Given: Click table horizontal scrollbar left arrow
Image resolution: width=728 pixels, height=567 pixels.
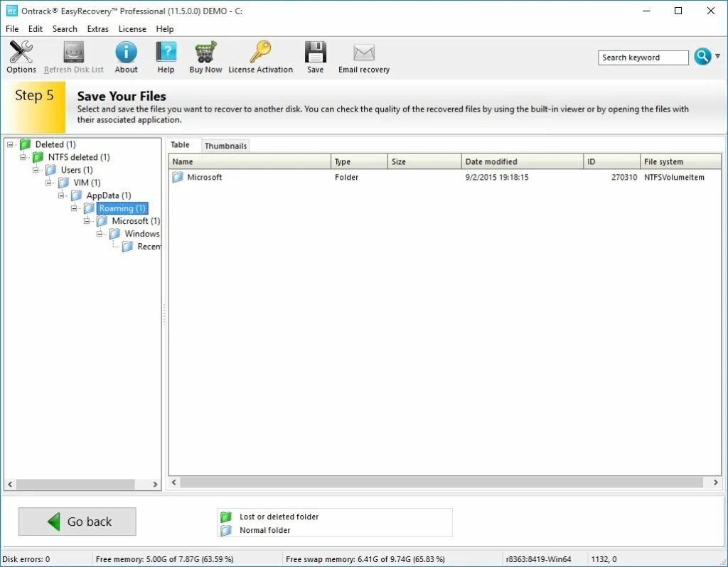Looking at the screenshot, I should (x=174, y=482).
